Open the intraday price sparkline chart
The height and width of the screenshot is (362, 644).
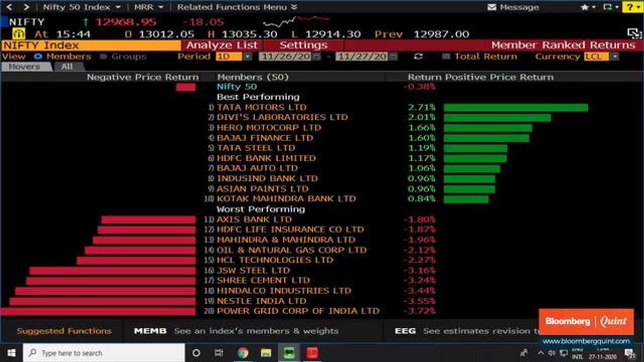[296, 22]
